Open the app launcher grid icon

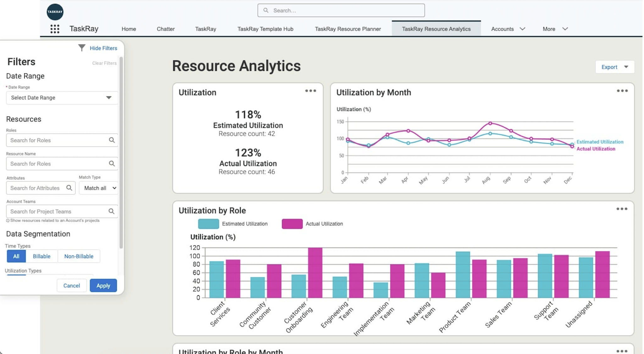coord(55,29)
